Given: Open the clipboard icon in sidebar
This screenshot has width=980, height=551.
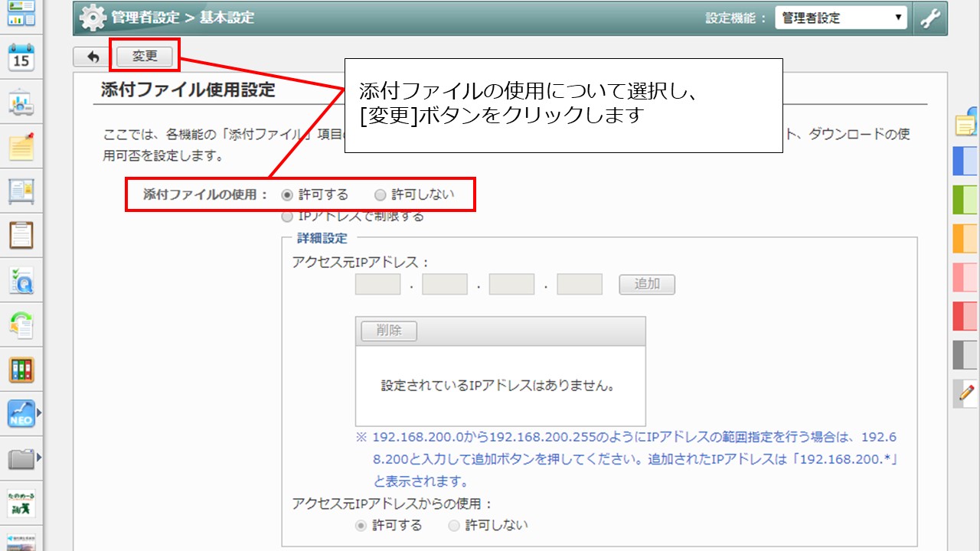Looking at the screenshot, I should (x=21, y=236).
